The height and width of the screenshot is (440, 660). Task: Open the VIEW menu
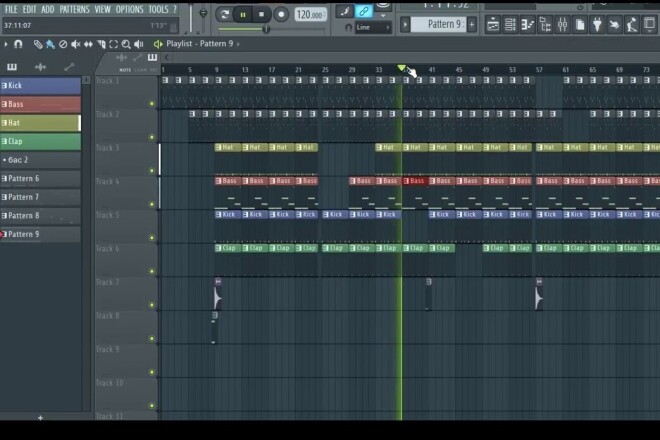coord(102,9)
